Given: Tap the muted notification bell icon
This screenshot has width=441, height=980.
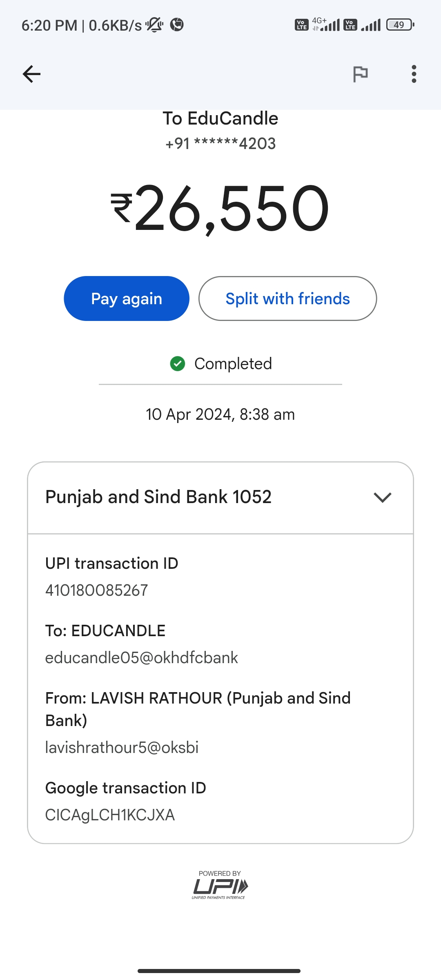Looking at the screenshot, I should tap(154, 25).
